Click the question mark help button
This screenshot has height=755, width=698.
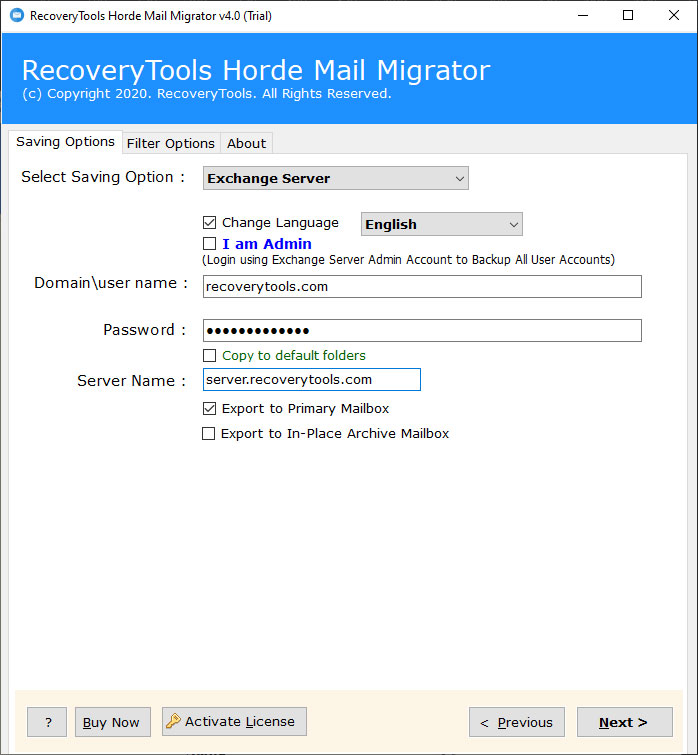coord(47,722)
